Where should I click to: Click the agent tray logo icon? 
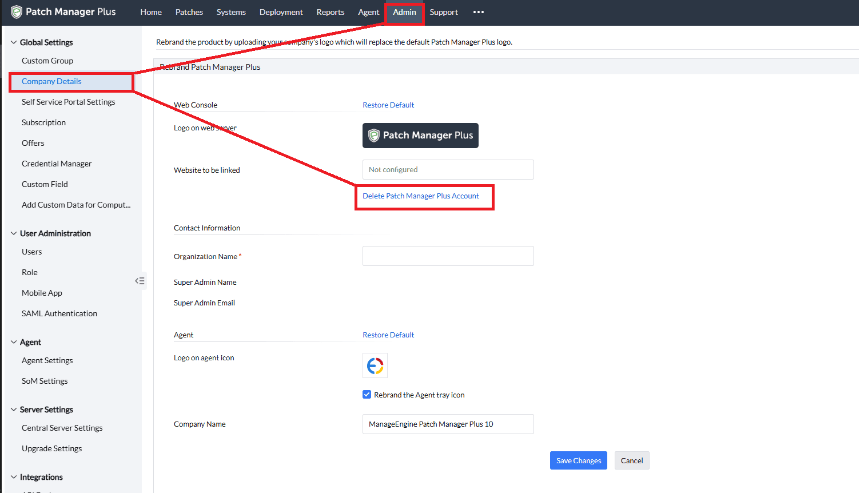point(375,365)
